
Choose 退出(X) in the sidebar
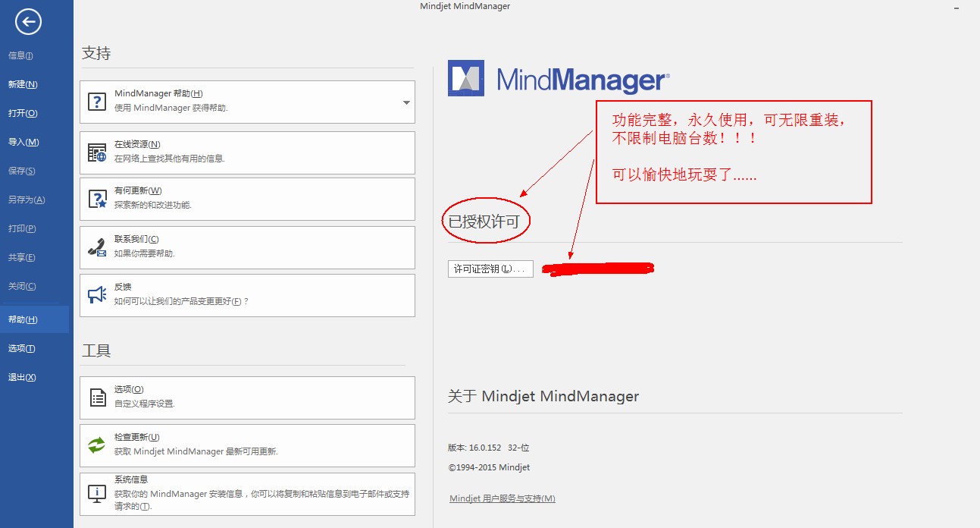(22, 377)
